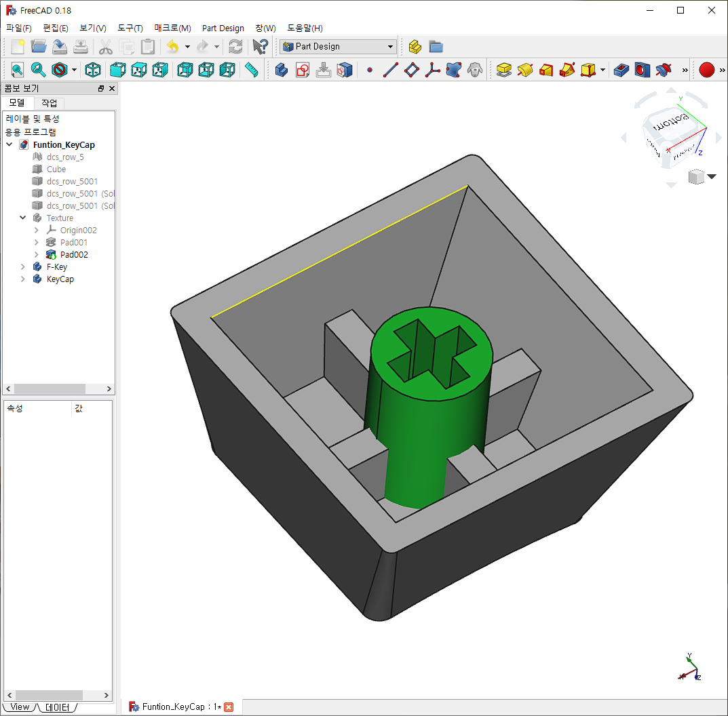
Task: Select the Measure Distance ruler icon
Action: [x=252, y=70]
